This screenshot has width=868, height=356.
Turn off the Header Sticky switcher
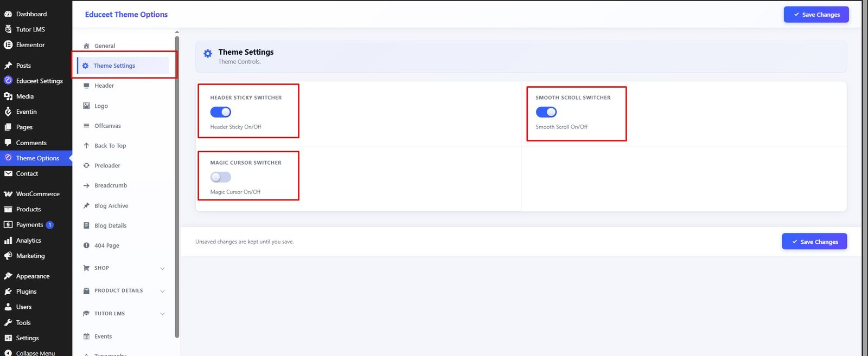tap(221, 112)
